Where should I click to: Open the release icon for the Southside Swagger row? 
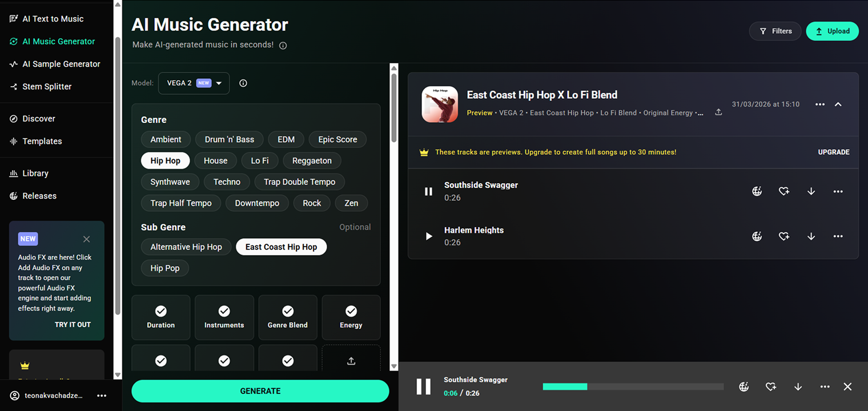pos(757,192)
